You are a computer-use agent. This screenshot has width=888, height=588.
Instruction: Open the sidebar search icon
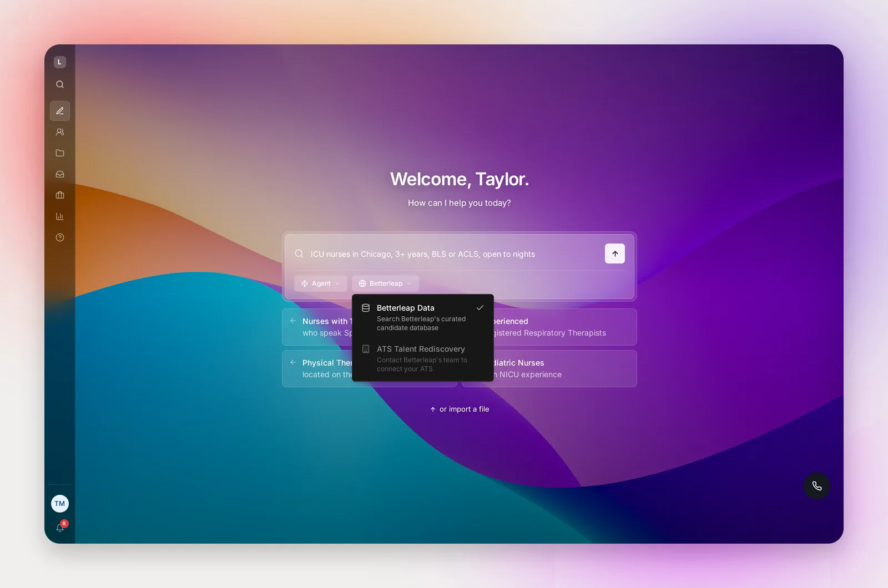click(60, 84)
